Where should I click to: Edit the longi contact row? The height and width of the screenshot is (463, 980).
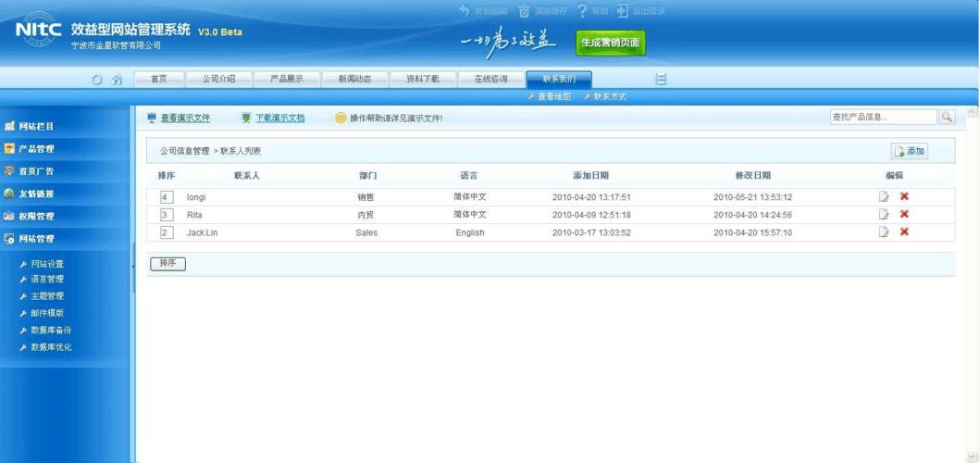click(884, 196)
